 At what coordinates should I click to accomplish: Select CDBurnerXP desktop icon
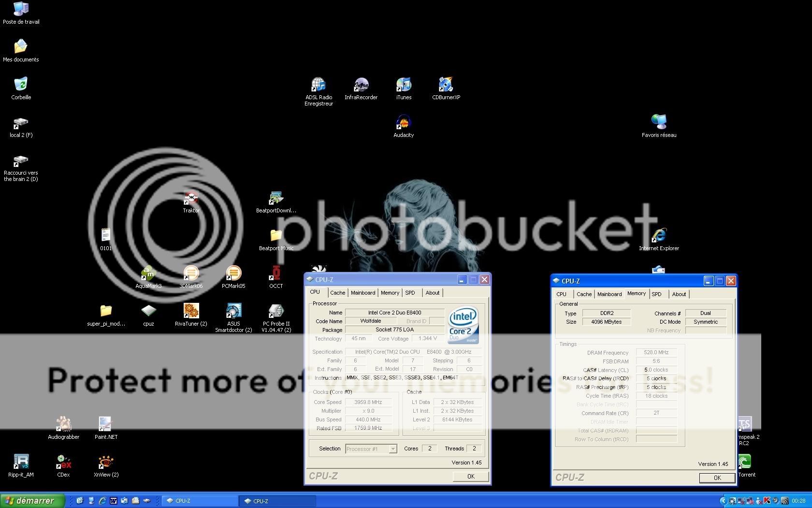(x=446, y=88)
